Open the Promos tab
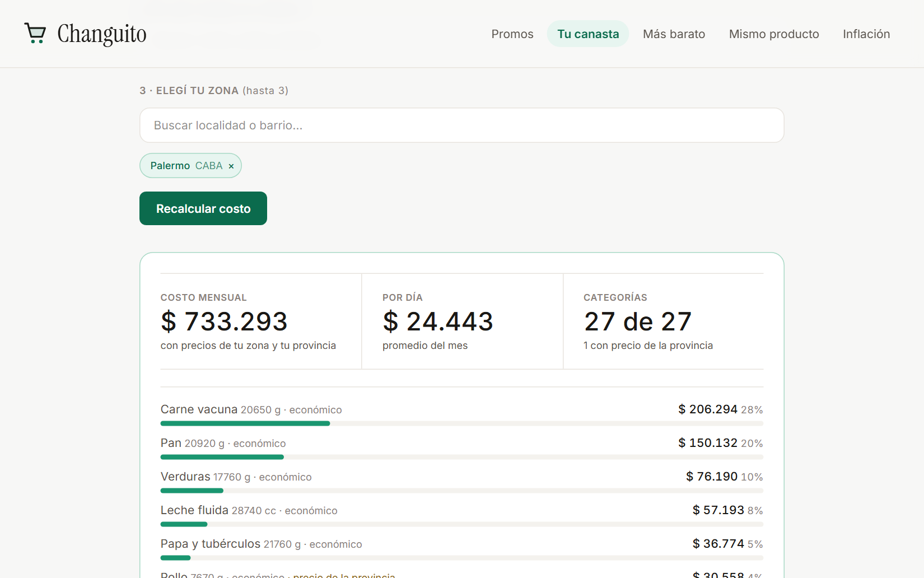This screenshot has height=578, width=924. click(x=512, y=34)
